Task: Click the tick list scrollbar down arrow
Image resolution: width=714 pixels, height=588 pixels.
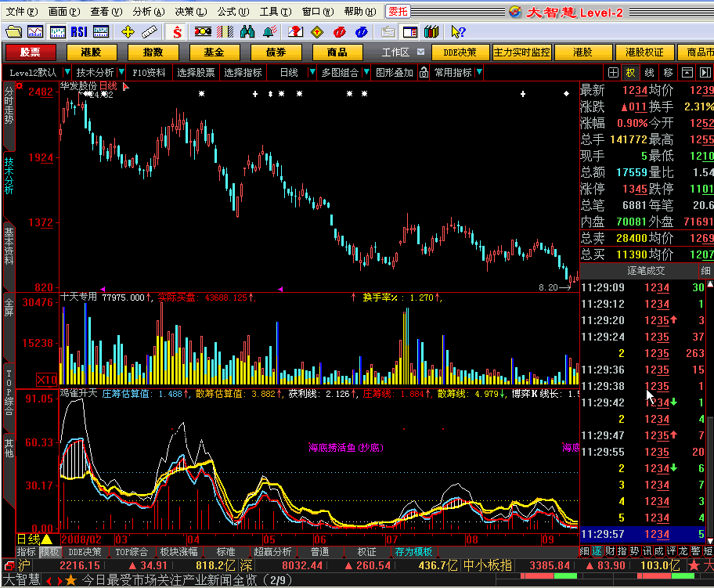Action: [x=710, y=540]
